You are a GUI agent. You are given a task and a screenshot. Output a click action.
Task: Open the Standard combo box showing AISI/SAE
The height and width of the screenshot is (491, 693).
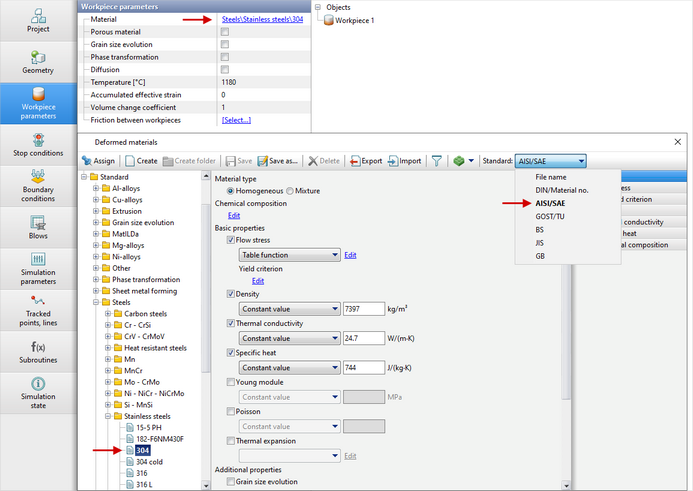click(x=550, y=160)
